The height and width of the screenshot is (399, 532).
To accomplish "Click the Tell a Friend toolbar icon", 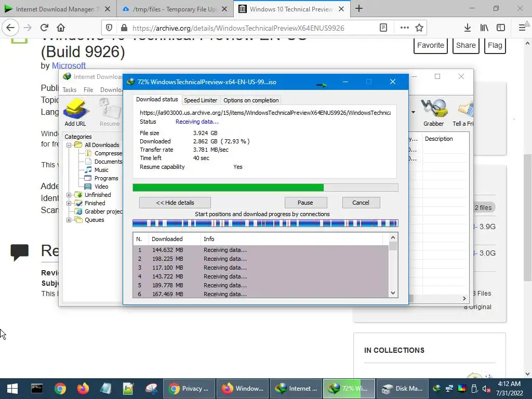I will coord(463,112).
